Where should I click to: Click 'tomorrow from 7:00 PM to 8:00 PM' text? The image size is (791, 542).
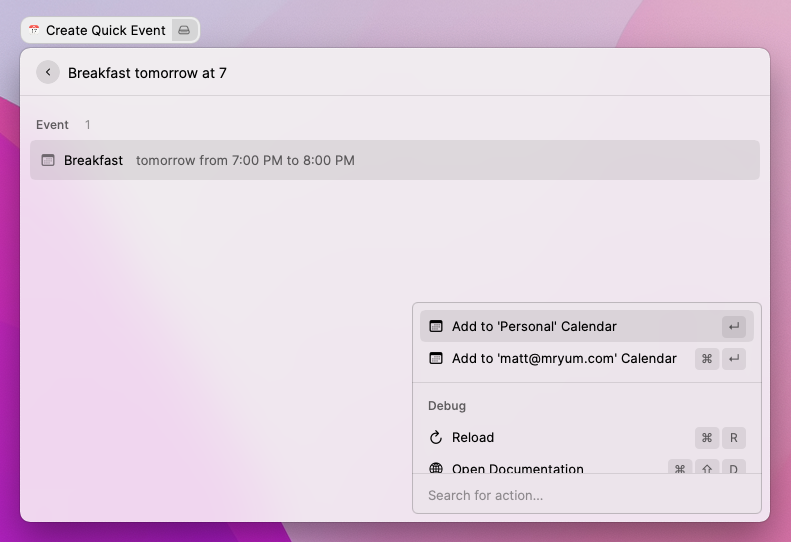pyautogui.click(x=245, y=160)
